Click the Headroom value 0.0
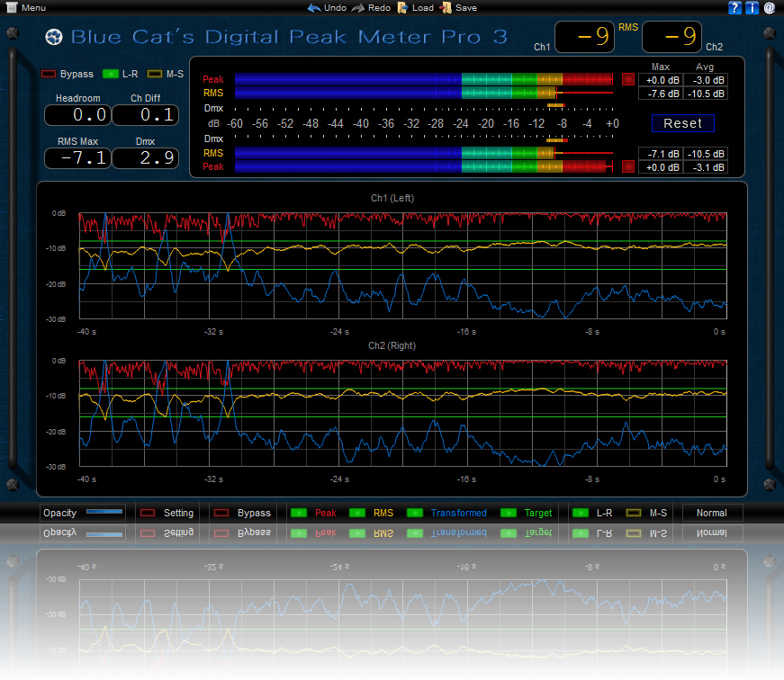 click(x=77, y=115)
